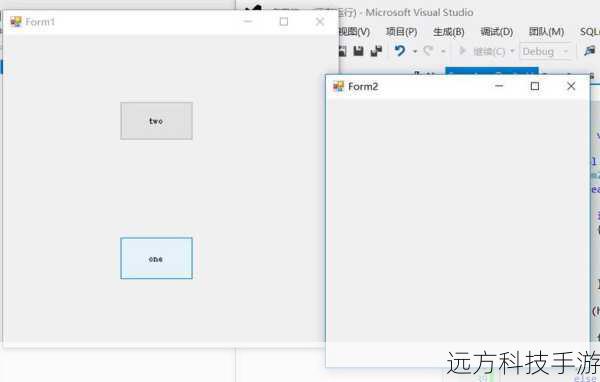Click the Microsoft Visual Studio title text

click(419, 13)
